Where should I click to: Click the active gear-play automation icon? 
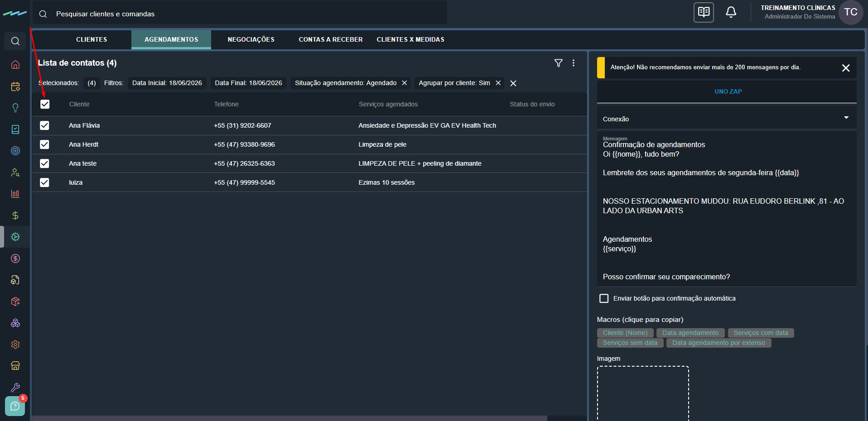pyautogui.click(x=15, y=237)
